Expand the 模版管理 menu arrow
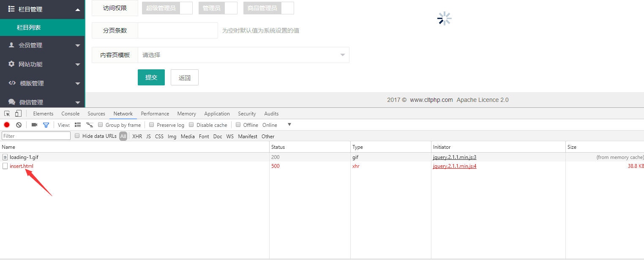This screenshot has height=260, width=644. [x=78, y=84]
